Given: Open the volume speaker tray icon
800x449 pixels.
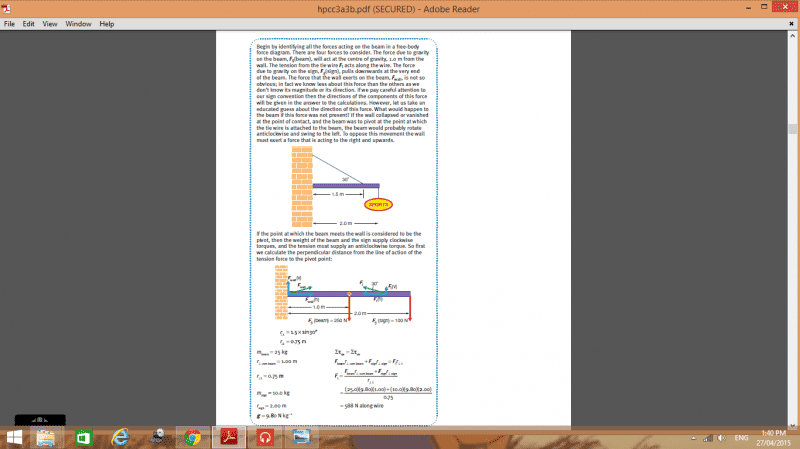Looking at the screenshot, I should [x=722, y=438].
